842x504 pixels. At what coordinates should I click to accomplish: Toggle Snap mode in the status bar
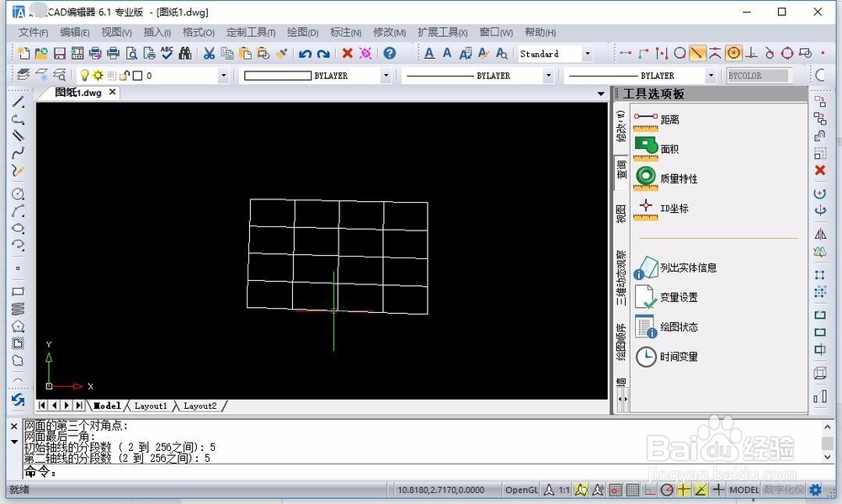[x=616, y=490]
